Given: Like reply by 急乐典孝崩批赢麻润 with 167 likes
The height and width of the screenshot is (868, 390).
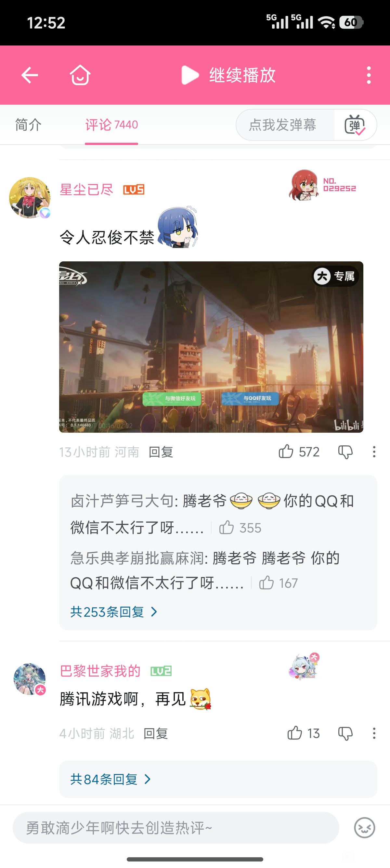Looking at the screenshot, I should [266, 583].
